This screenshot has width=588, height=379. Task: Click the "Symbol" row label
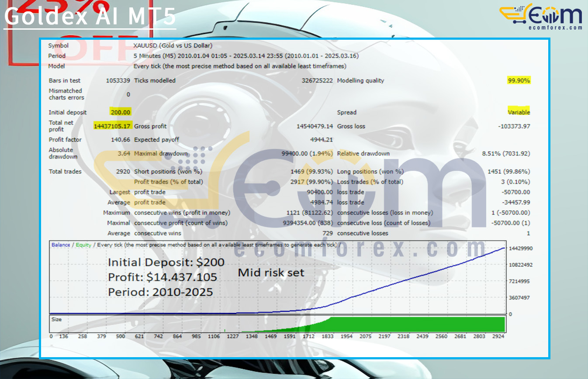(x=58, y=45)
